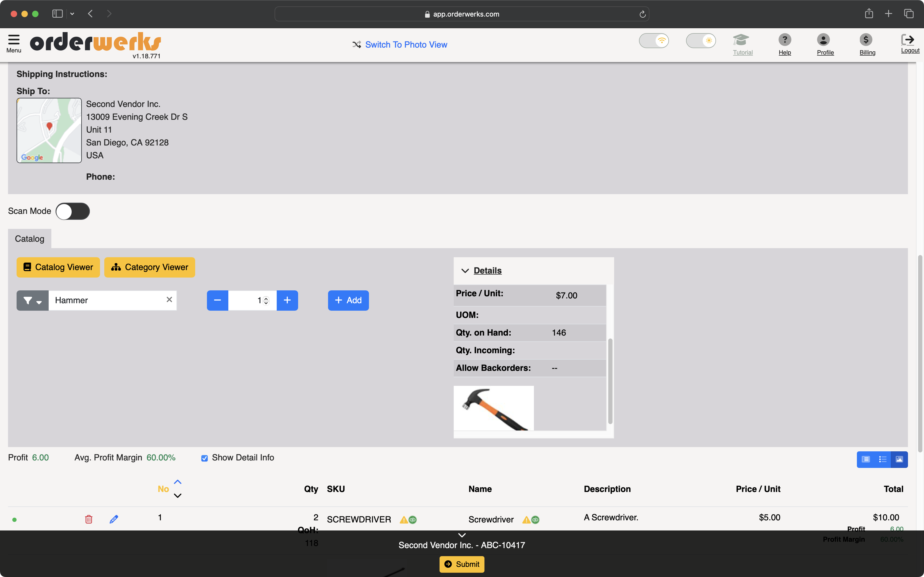The image size is (924, 577).
Task: Click the SKU column header
Action: click(x=336, y=489)
